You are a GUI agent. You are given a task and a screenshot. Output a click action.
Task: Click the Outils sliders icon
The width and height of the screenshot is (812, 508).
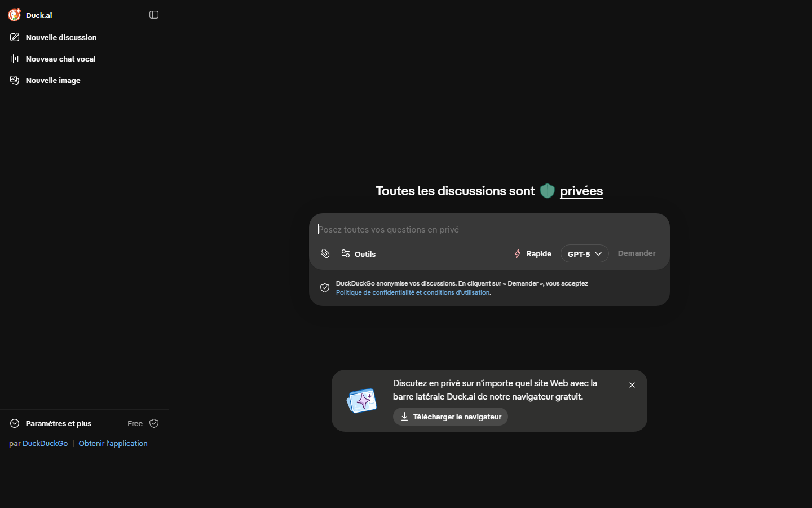pyautogui.click(x=346, y=253)
